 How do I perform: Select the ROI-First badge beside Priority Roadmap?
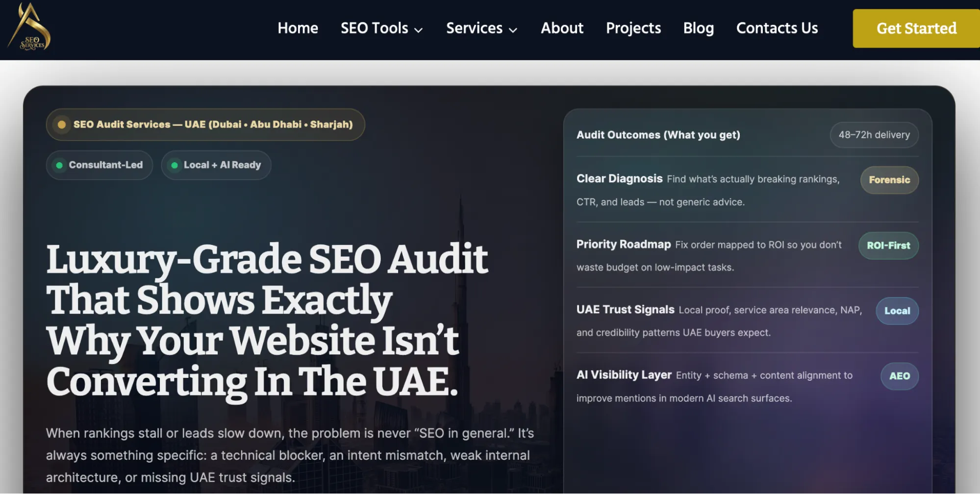888,246
